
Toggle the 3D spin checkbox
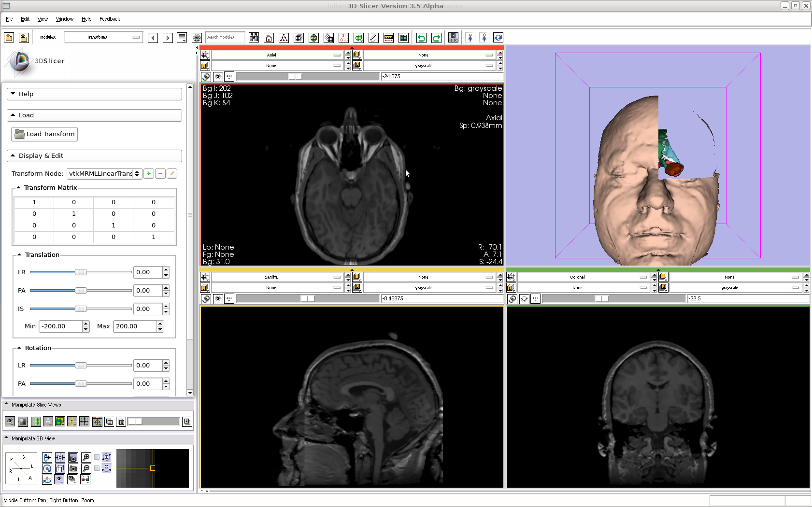97,457
